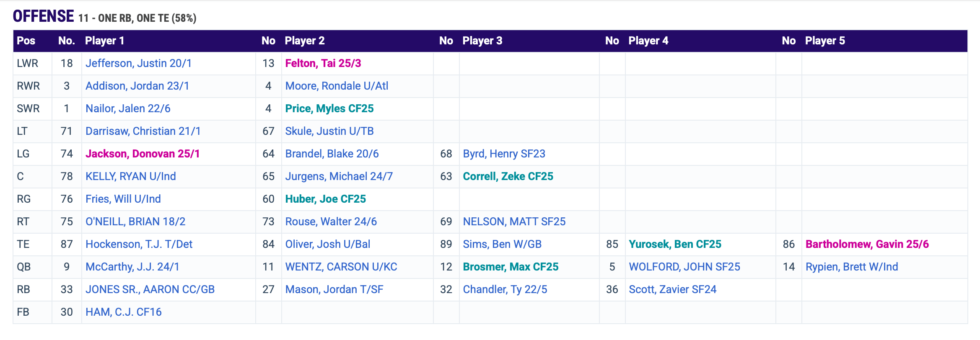
Task: Open Jordan Addison player page
Action: tap(137, 86)
